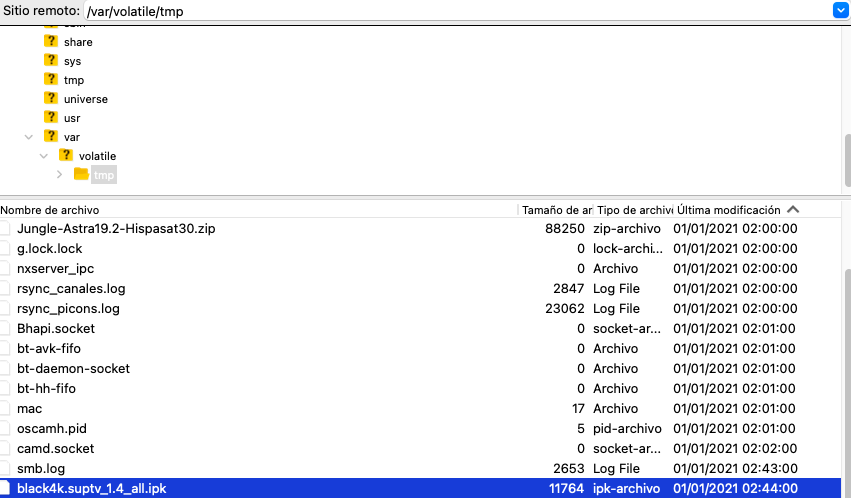Select the rsync_canales.log file
851x498 pixels.
tap(71, 289)
